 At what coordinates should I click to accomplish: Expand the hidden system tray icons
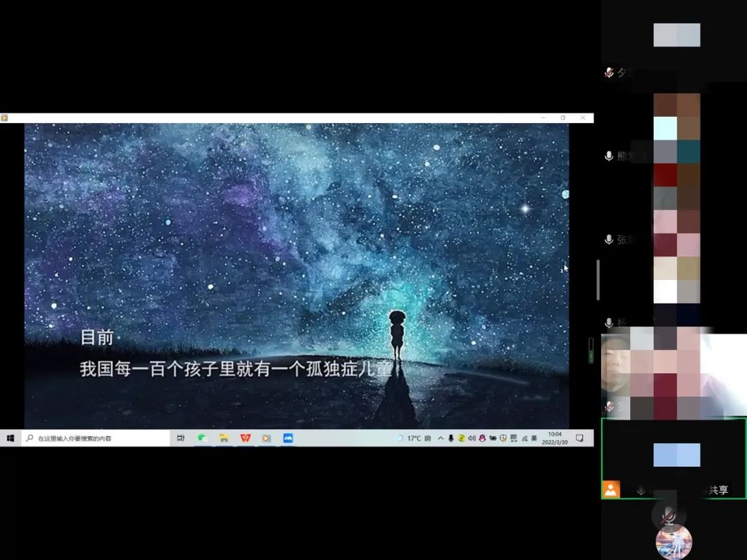[441, 438]
